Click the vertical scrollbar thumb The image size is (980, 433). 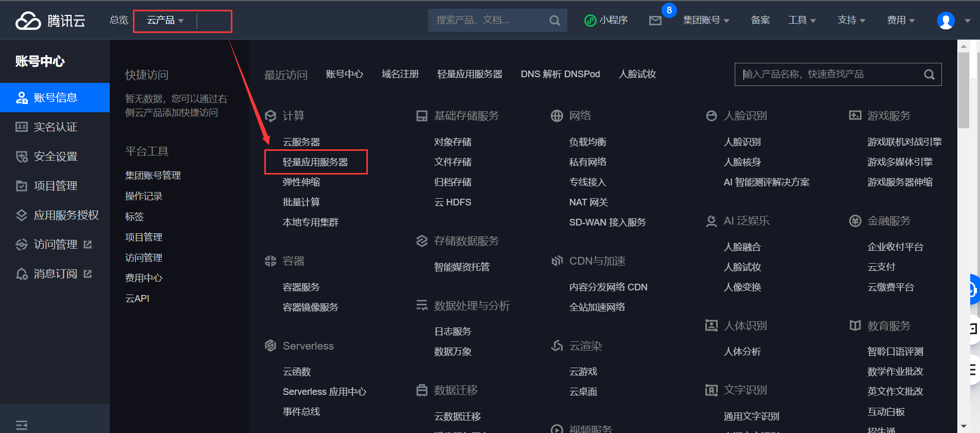click(963, 90)
